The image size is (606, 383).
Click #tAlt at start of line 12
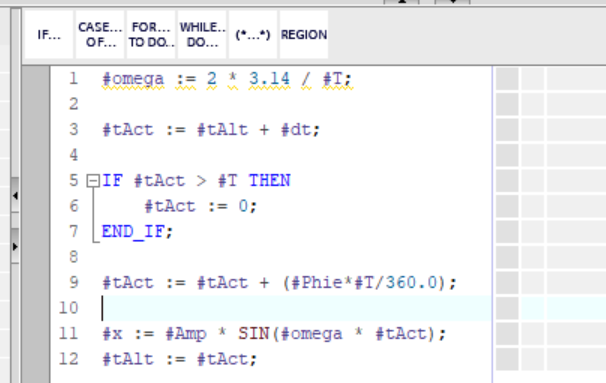pyautogui.click(x=128, y=359)
